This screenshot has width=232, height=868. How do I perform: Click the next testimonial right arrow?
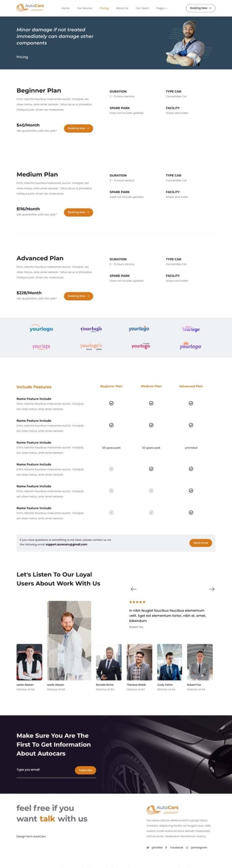[212, 589]
